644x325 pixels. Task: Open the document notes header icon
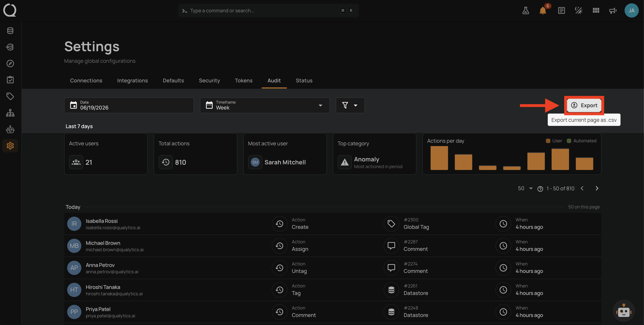(x=561, y=10)
